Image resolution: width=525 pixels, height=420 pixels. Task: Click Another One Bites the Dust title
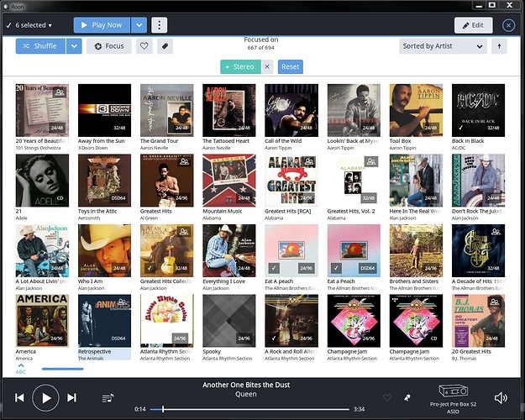pos(246,385)
